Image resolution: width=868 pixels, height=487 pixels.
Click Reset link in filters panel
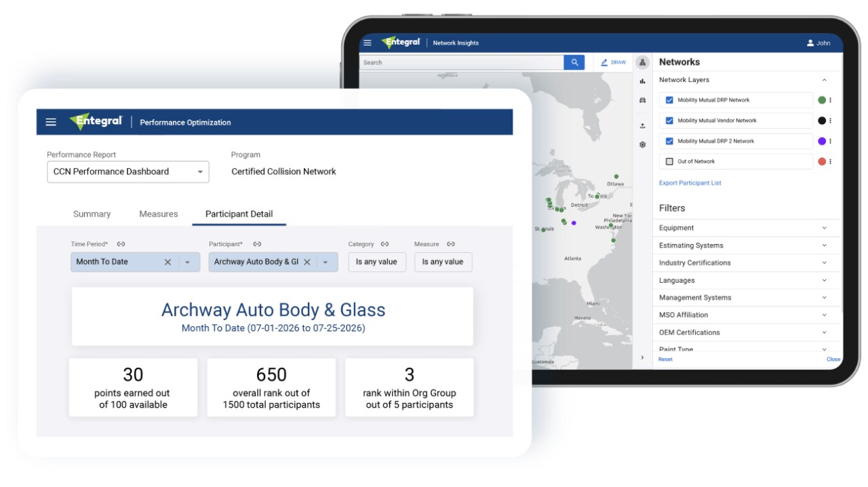point(665,359)
